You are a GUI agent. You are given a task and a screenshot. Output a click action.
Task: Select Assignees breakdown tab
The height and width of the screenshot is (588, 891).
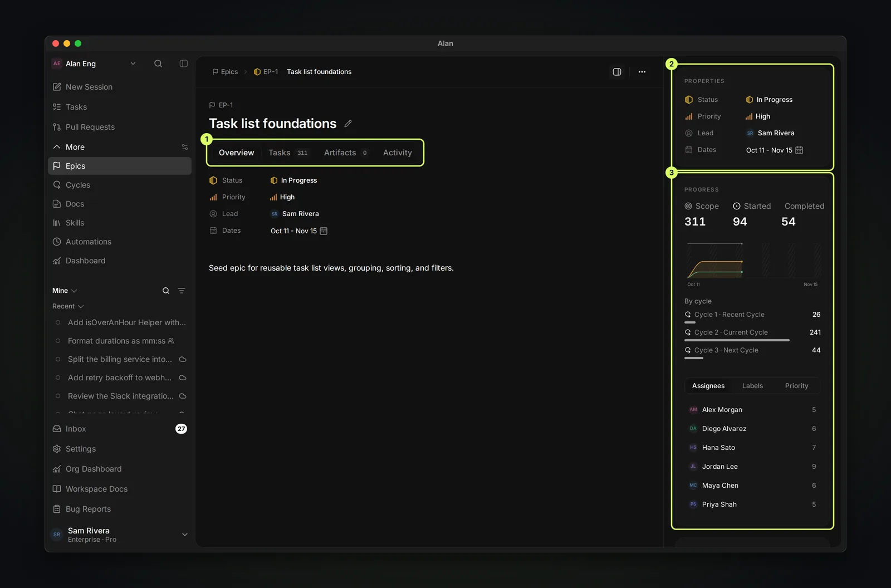click(x=708, y=386)
